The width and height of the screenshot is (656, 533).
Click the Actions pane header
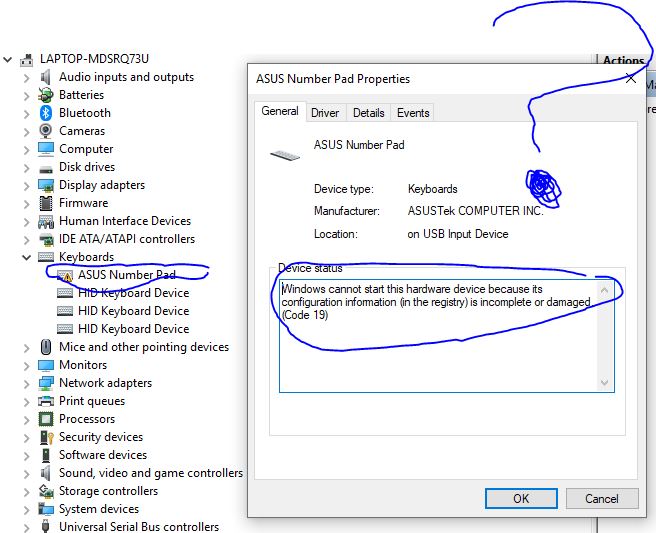623,61
